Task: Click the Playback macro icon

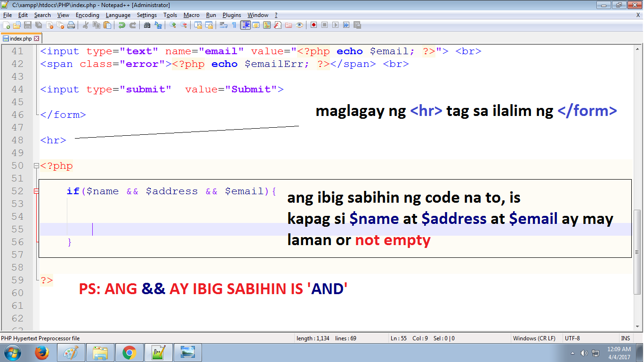Action: [x=334, y=27]
